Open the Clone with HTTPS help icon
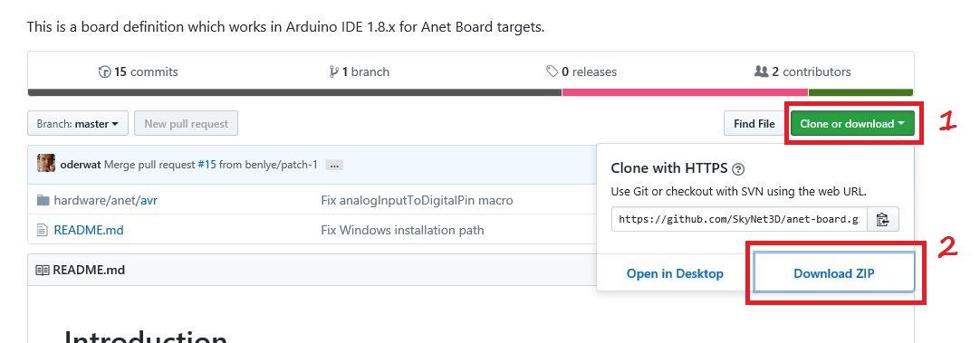 pos(738,168)
